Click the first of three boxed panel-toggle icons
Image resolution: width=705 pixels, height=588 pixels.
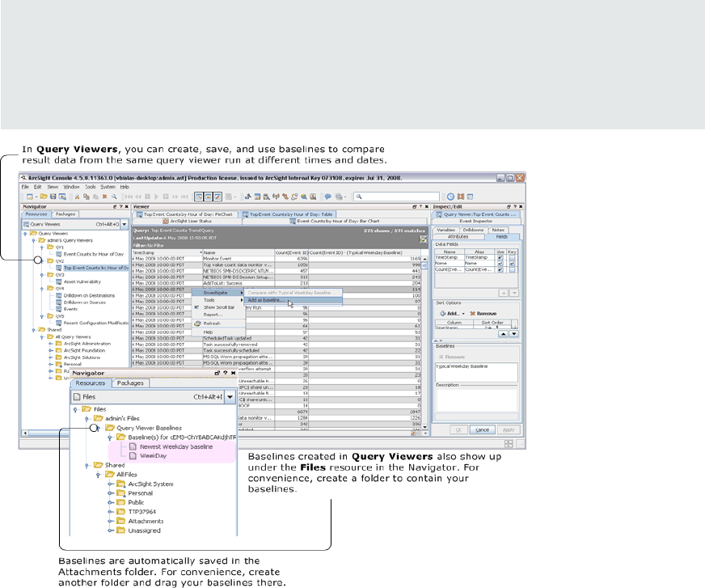click(x=199, y=197)
